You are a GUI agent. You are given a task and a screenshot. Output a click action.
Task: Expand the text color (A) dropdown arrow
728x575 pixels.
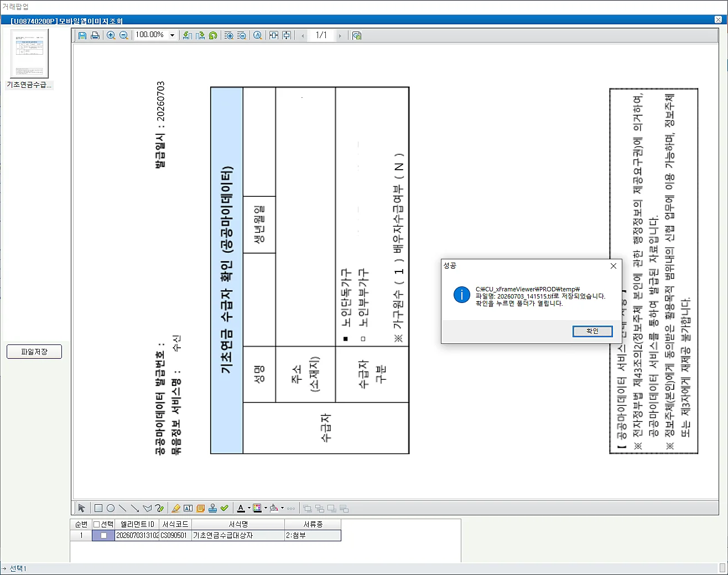point(249,508)
